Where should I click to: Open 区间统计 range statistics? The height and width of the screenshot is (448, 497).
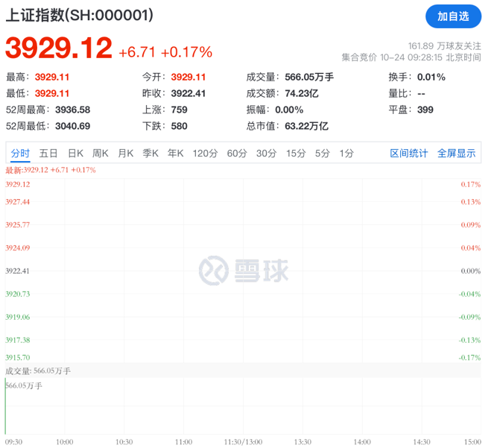[x=409, y=154]
